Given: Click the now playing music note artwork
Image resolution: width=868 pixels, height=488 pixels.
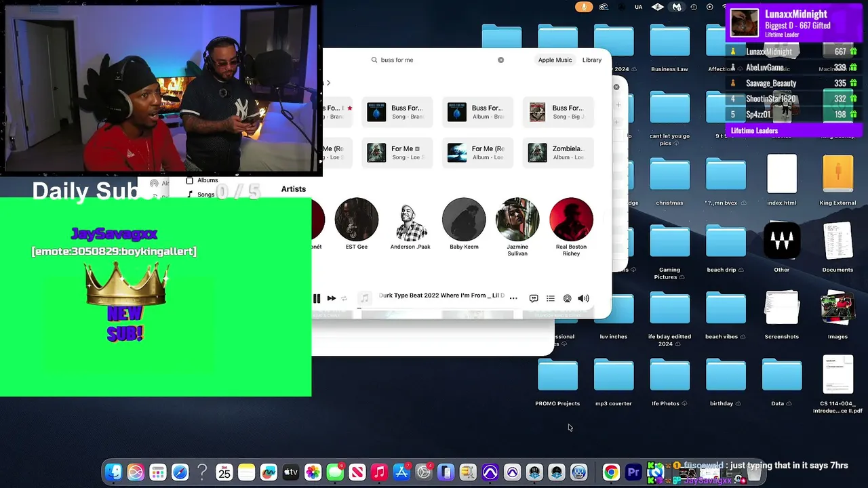Looking at the screenshot, I should [365, 298].
